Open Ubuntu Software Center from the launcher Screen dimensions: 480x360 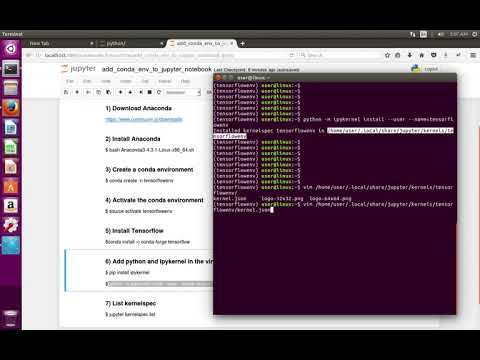click(11, 187)
